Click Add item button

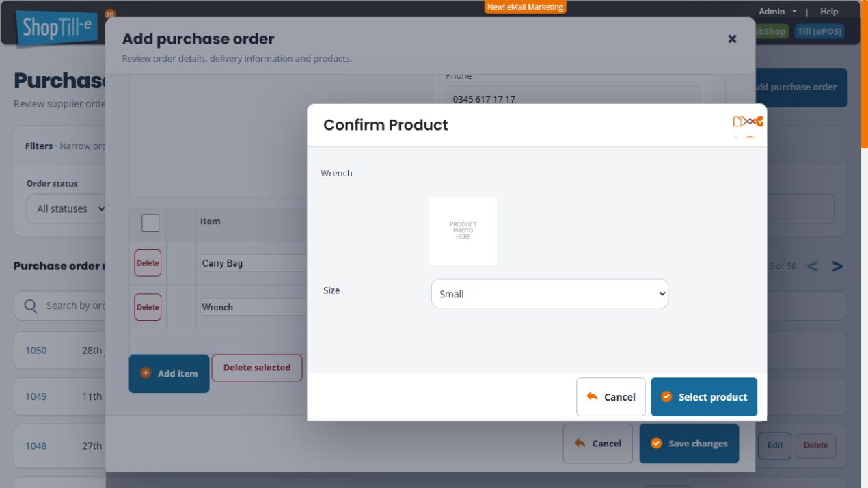pos(169,374)
